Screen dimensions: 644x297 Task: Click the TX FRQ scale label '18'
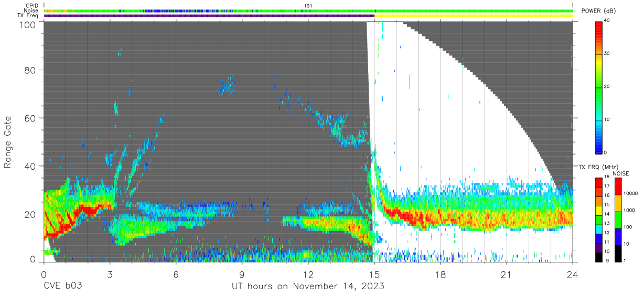[x=606, y=178]
